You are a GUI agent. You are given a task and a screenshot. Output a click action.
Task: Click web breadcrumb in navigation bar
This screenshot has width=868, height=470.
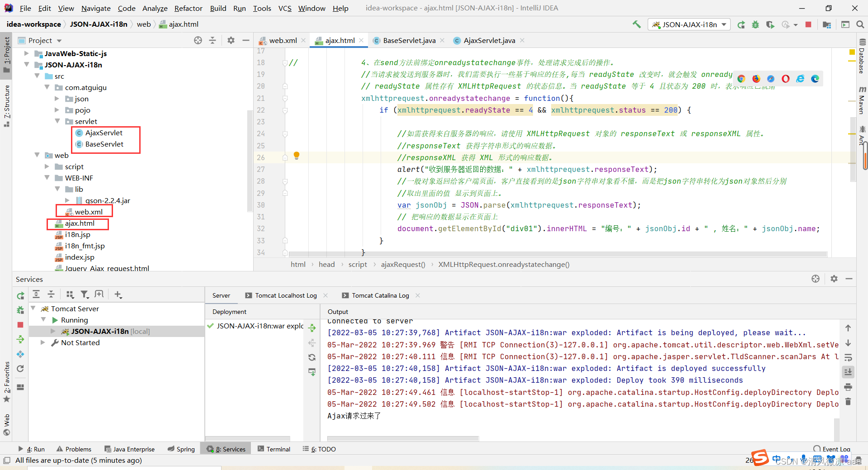click(x=144, y=24)
